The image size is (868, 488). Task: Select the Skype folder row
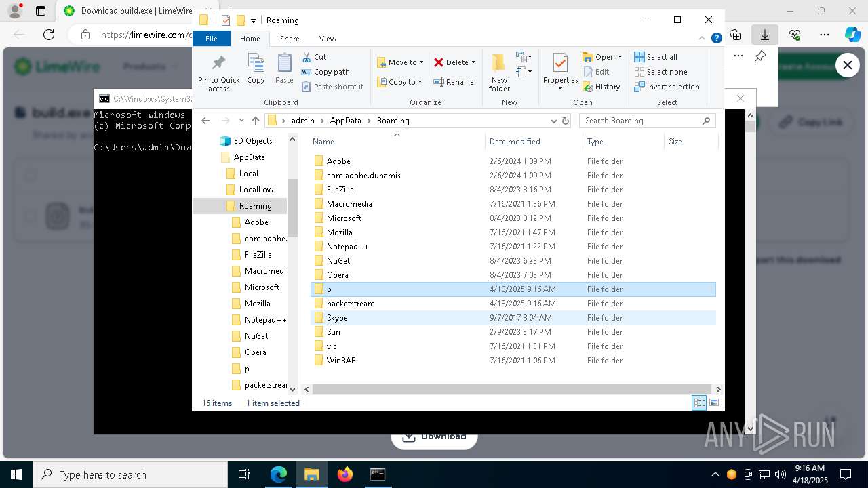(x=513, y=318)
